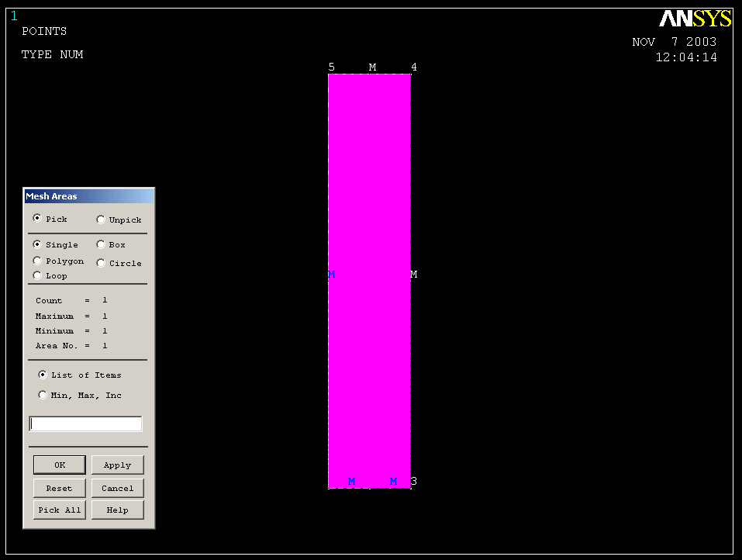
Task: Choose Polygon picking mode
Action: click(x=37, y=261)
